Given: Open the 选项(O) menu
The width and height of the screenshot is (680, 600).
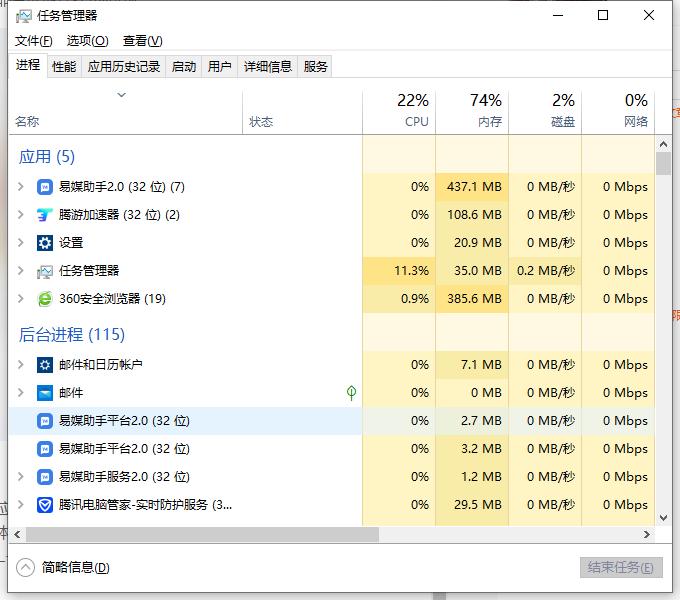Looking at the screenshot, I should [88, 41].
